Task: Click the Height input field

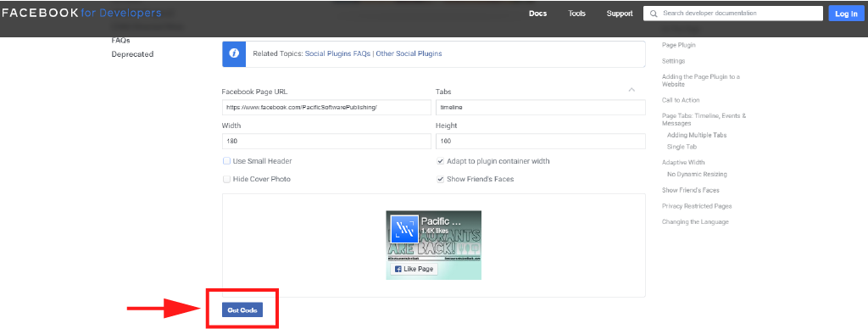Action: [540, 142]
